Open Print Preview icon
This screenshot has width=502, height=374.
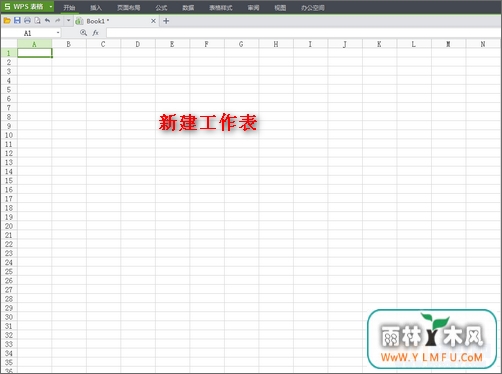37,21
